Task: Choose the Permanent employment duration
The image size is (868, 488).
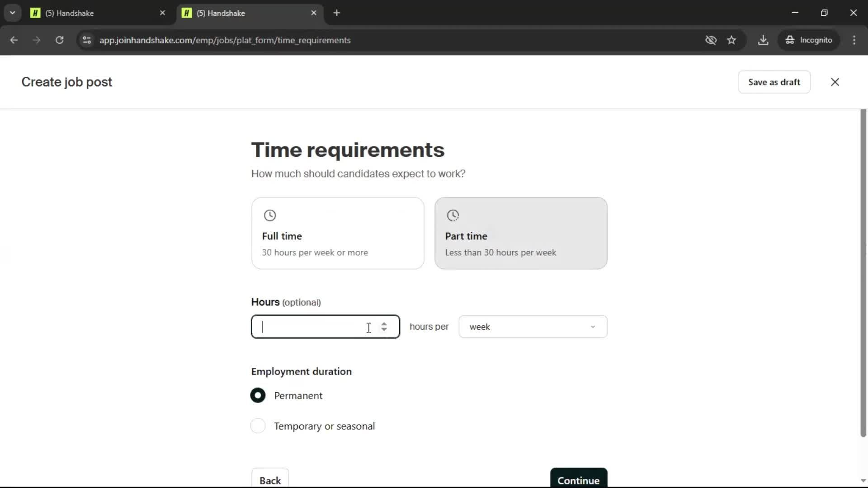Action: (258, 395)
